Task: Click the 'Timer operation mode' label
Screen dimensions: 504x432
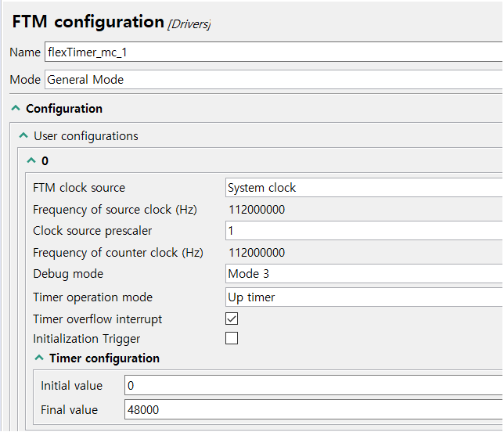Action: click(x=92, y=297)
